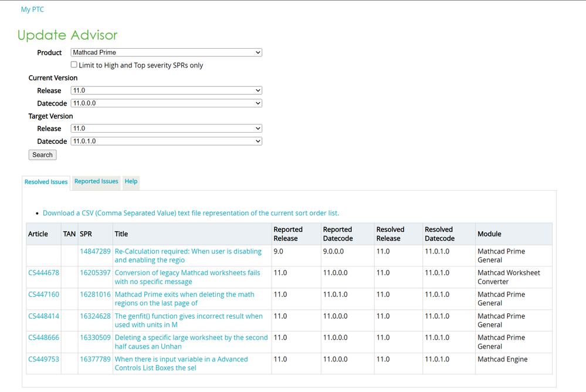Expand the Target Version Datecode 11.0.1.0 dropdown

coord(167,141)
